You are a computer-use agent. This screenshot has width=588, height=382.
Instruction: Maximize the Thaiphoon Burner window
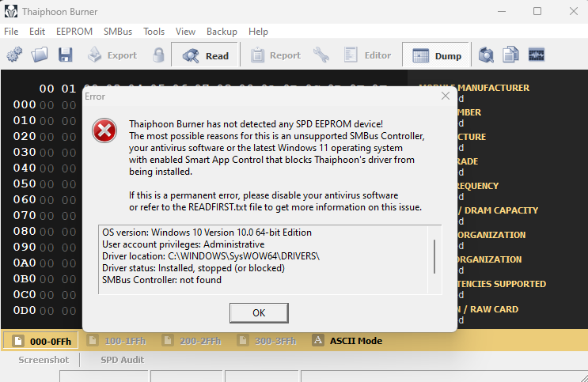coord(537,11)
